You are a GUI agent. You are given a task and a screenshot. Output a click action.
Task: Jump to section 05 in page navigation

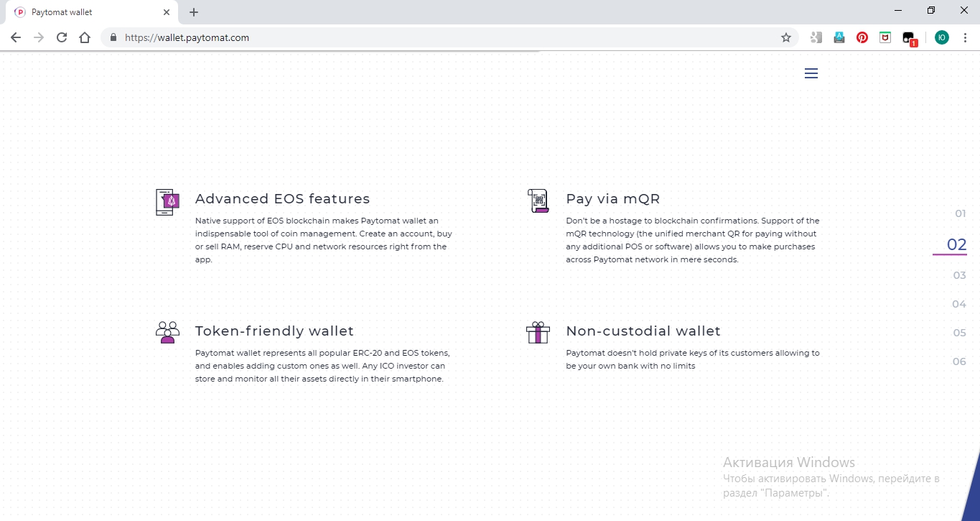point(959,333)
